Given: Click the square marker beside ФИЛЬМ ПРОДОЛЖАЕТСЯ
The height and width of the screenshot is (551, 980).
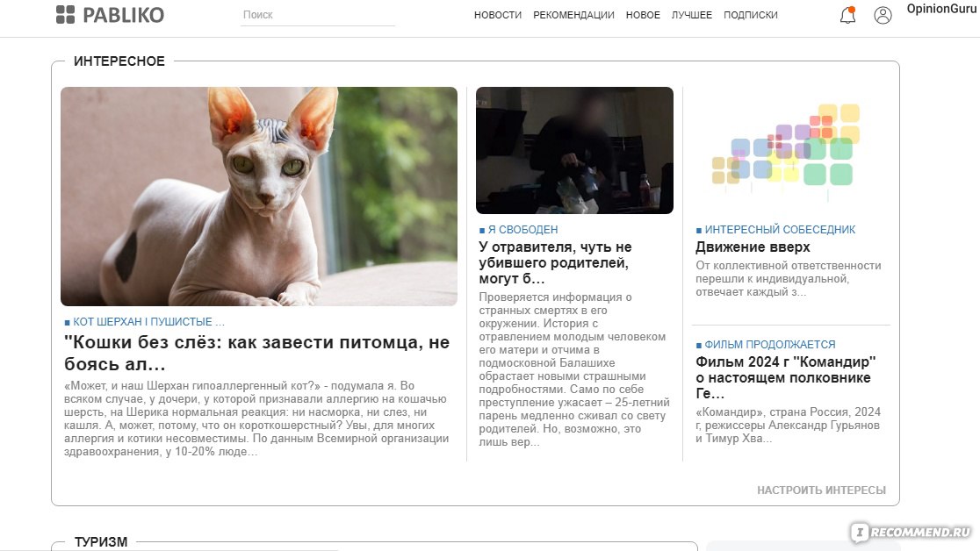Looking at the screenshot, I should (x=699, y=345).
